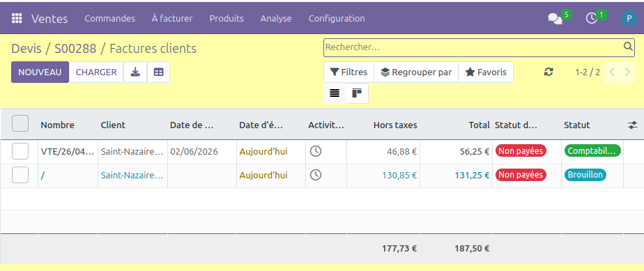Click activity clock for VTE/26/04 row
Screen dimensions: 644x271
pyautogui.click(x=316, y=151)
